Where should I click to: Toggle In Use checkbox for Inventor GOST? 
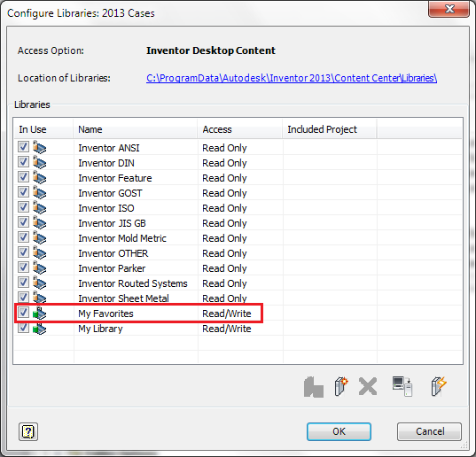tap(23, 192)
